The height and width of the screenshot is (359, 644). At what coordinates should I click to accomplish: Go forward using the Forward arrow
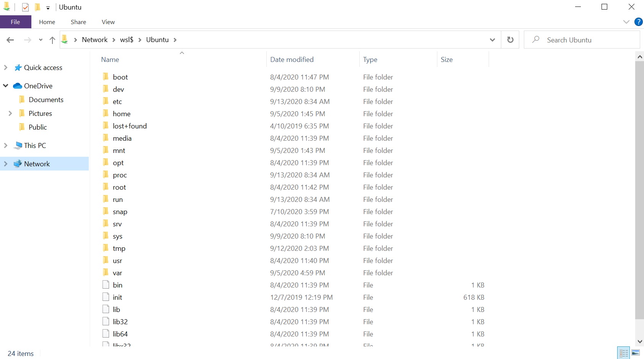pos(28,40)
